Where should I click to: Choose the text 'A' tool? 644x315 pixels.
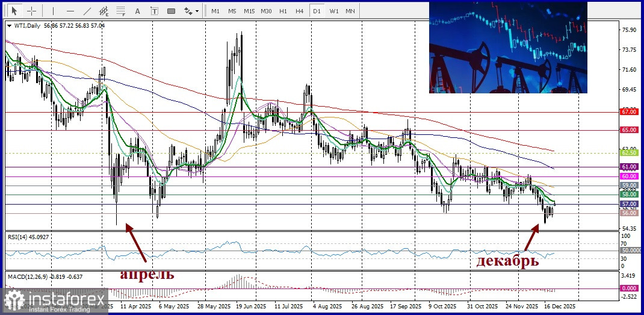coord(138,11)
